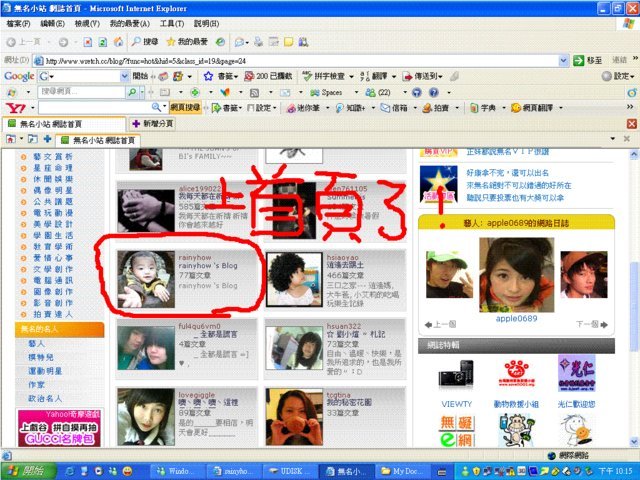The width and height of the screenshot is (640, 480).
Task: Click the Mail icon in IE toolbar
Action: (239, 42)
